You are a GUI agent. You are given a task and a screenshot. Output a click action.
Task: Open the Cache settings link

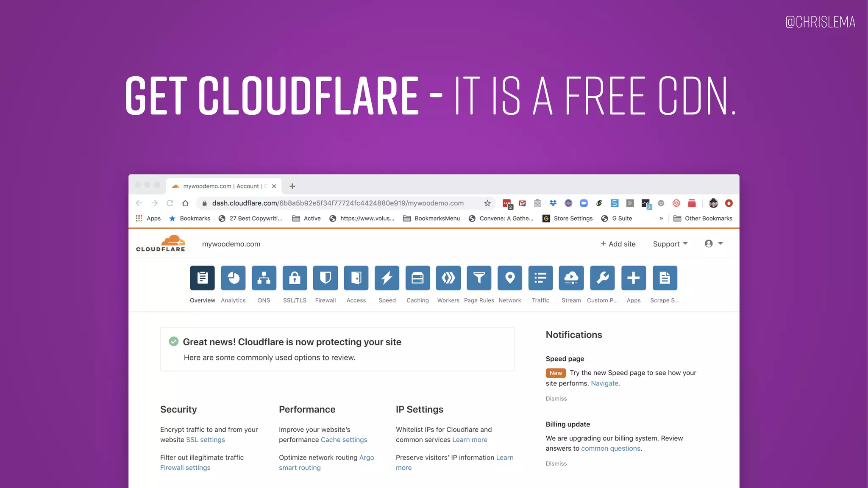pos(344,440)
